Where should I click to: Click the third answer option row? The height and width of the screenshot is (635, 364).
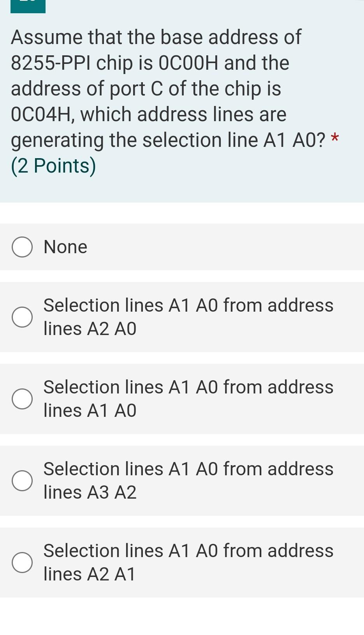[x=182, y=399]
